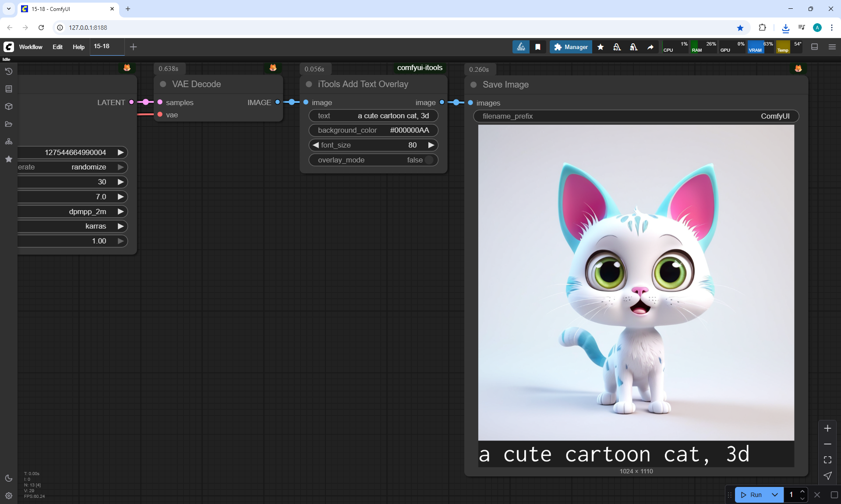
Task: Click the background_color #000000AA field
Action: coord(373,130)
